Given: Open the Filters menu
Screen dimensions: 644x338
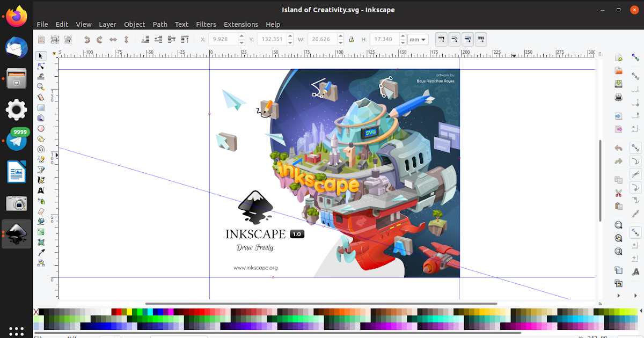Looking at the screenshot, I should click(206, 24).
